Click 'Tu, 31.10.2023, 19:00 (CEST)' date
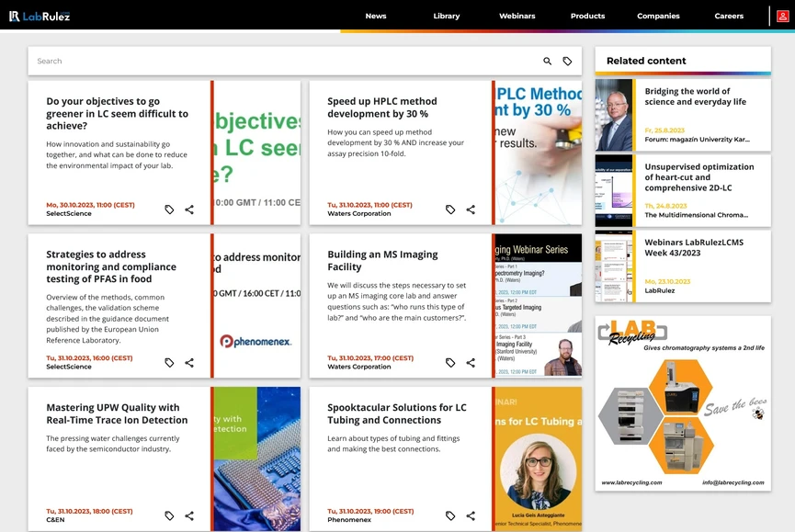This screenshot has height=532, width=795. pyautogui.click(x=370, y=511)
